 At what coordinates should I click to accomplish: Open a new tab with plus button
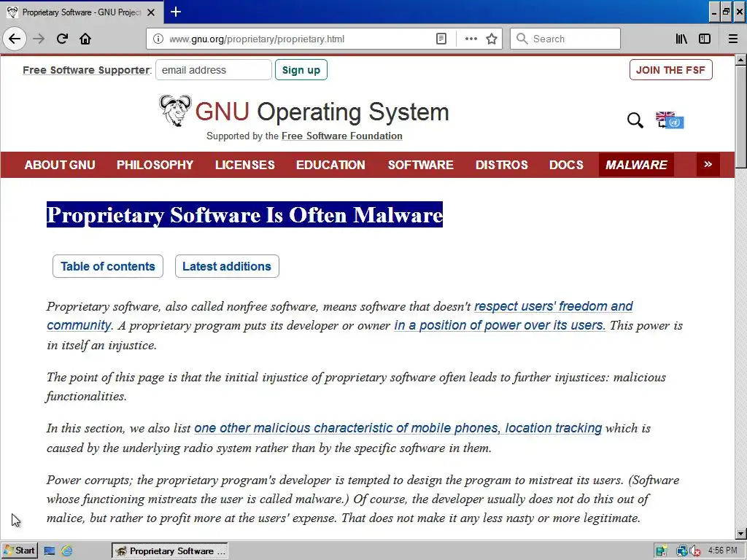tap(175, 12)
